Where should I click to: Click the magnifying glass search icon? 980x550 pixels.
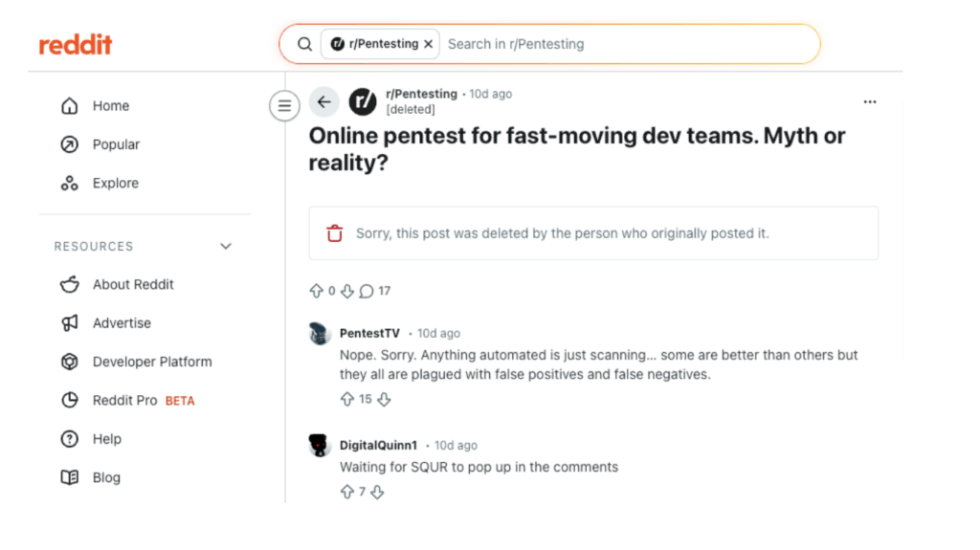coord(304,44)
